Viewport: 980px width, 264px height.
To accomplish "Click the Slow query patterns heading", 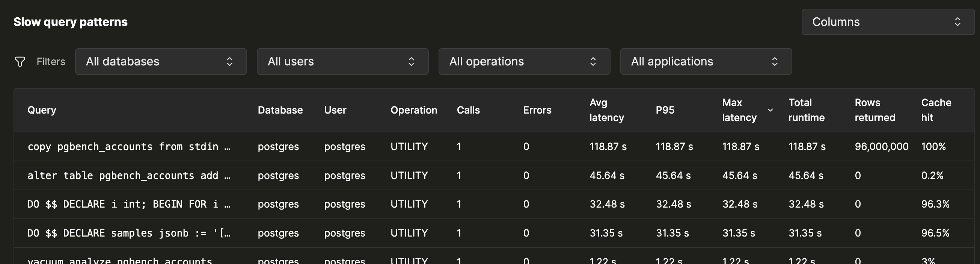I will pyautogui.click(x=71, y=22).
